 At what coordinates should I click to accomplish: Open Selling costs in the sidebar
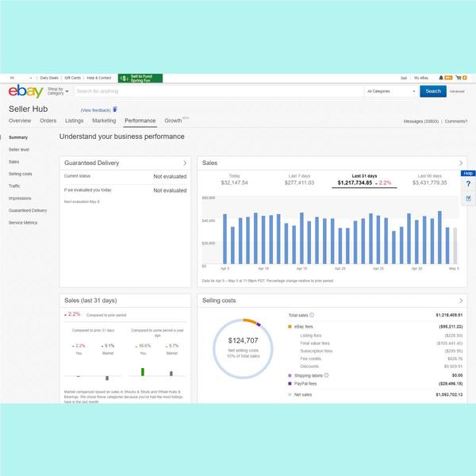click(21, 174)
